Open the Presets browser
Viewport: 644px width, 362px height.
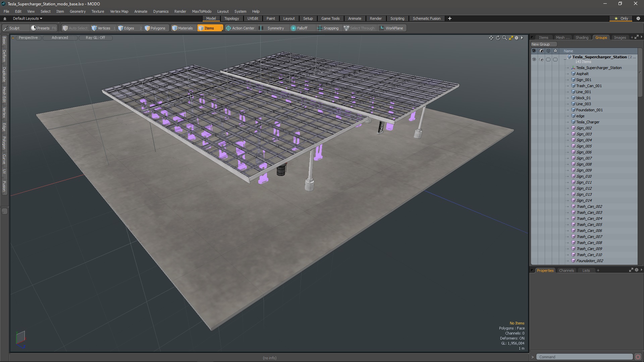(x=43, y=28)
